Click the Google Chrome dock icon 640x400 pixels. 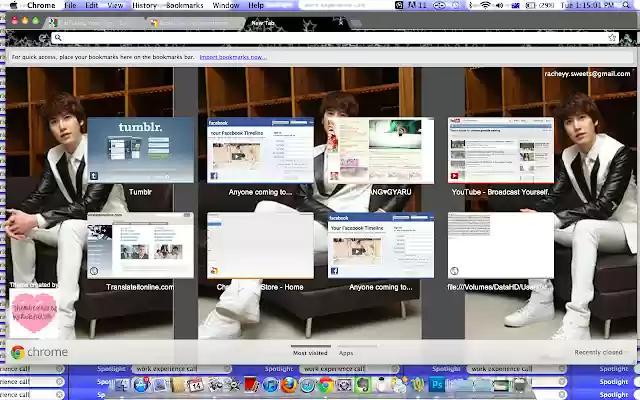(x=326, y=385)
